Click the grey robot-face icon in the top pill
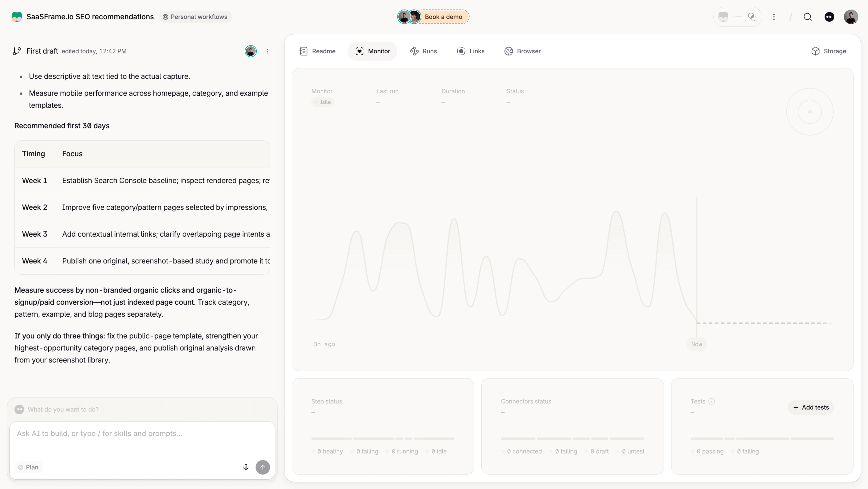 pos(723,17)
